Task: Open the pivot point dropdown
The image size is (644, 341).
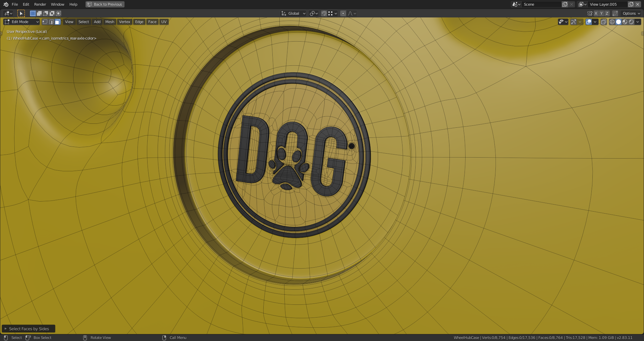Action: tap(314, 13)
